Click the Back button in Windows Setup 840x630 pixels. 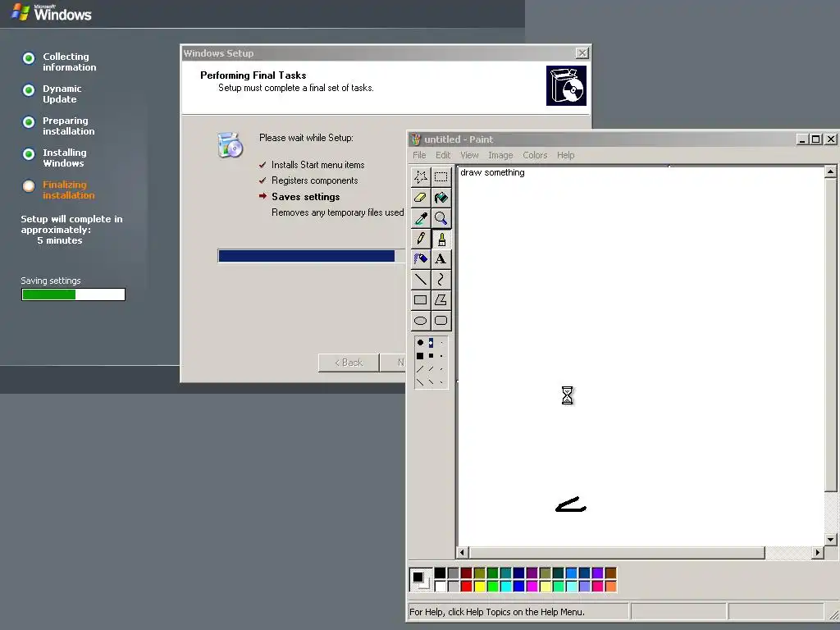[349, 363]
